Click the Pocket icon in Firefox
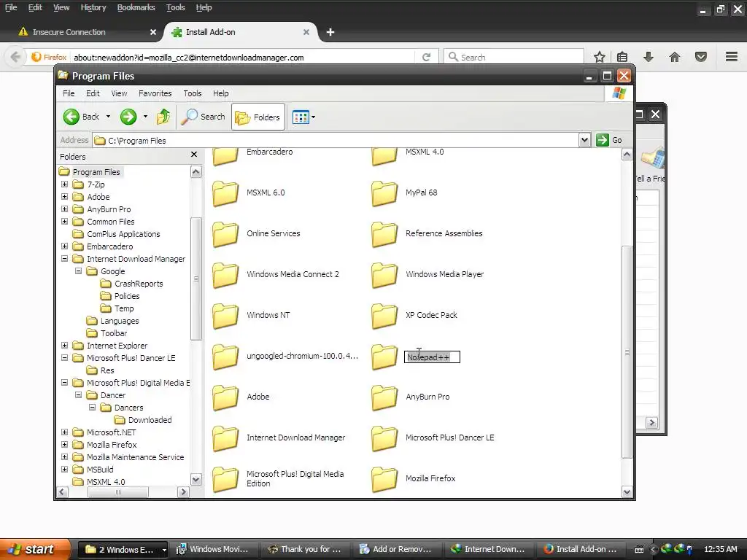747x560 pixels. (701, 57)
